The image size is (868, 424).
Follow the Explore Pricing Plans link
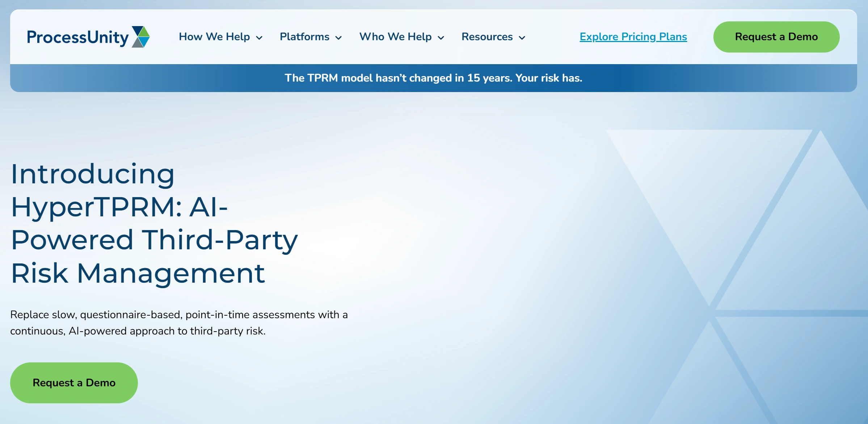coord(633,37)
